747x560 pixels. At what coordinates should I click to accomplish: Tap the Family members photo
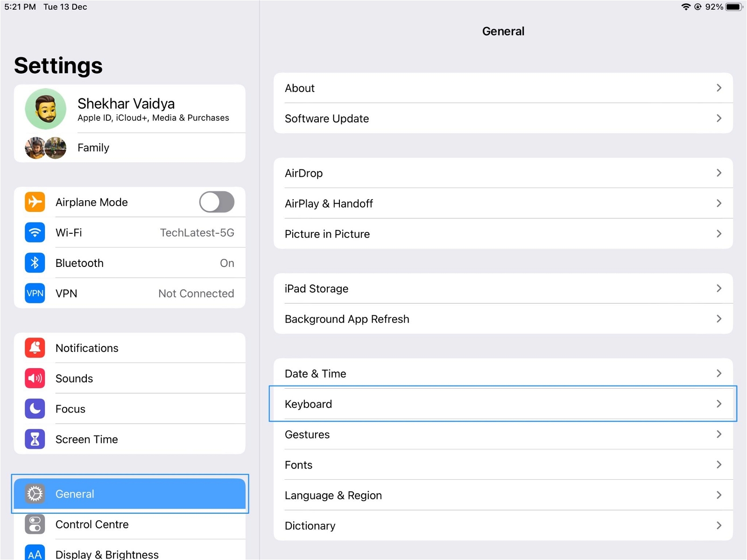46,147
